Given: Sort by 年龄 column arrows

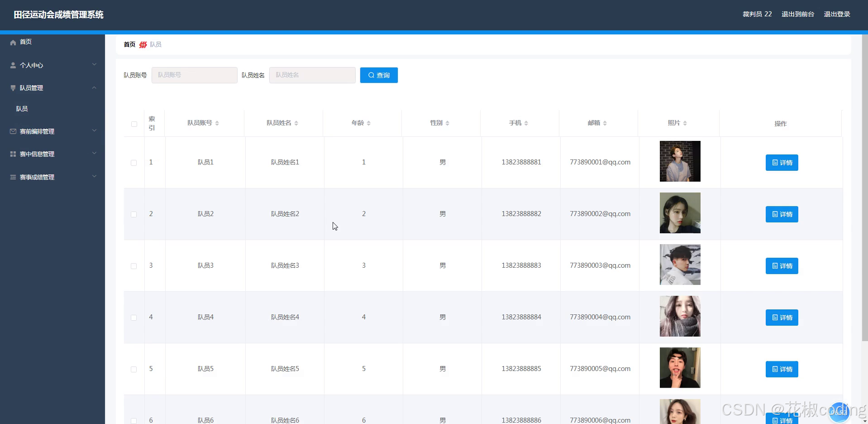Looking at the screenshot, I should pyautogui.click(x=369, y=123).
